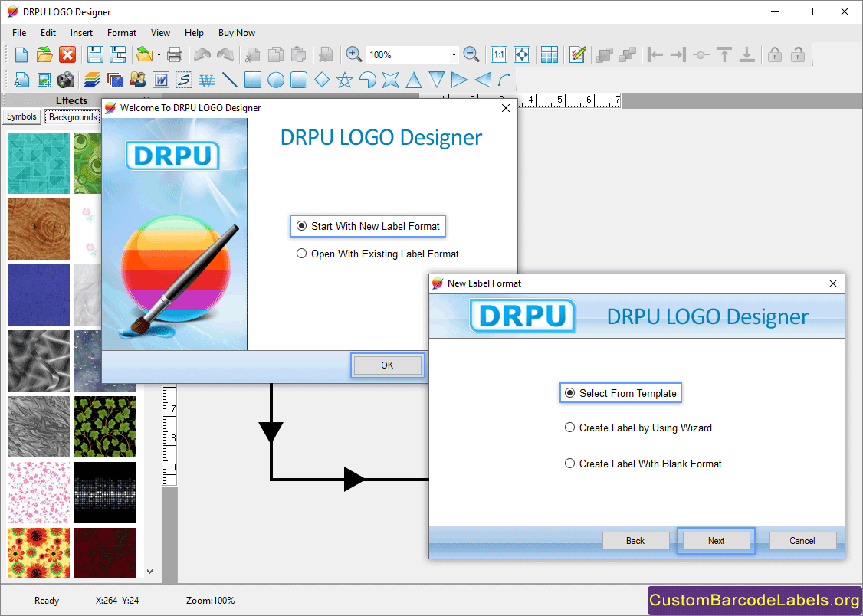Click the Buy Now menu item
Image resolution: width=863 pixels, height=616 pixels.
(237, 33)
